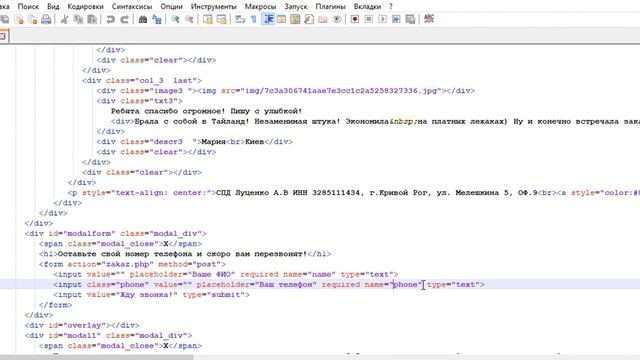This screenshot has width=640, height=360.
Task: Open the Function List panel icon
Action: [309, 19]
